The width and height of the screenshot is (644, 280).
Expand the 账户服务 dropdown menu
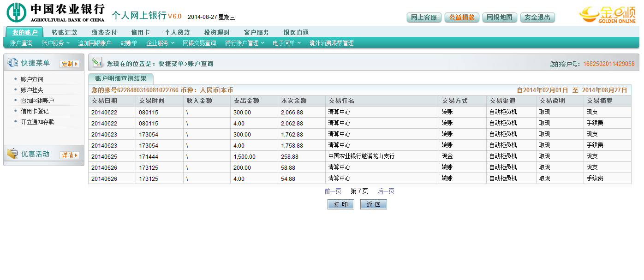(x=55, y=43)
